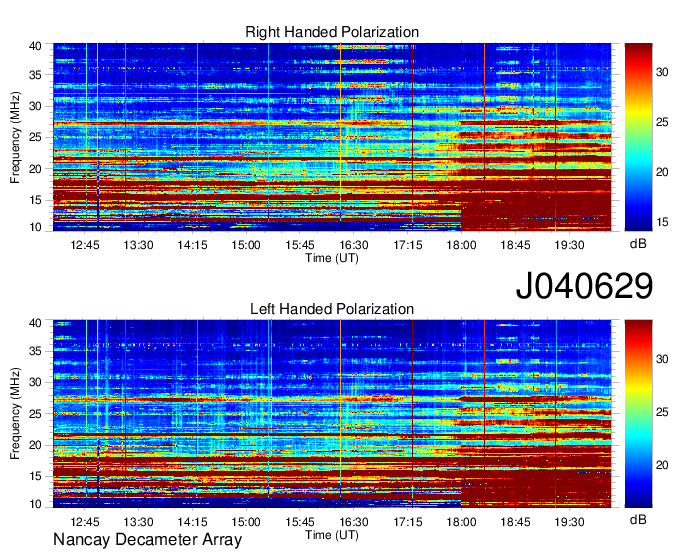The width and height of the screenshot is (680, 552).
Task: Click the 20 MHz tick of the Right Handed plot
Action: click(36, 169)
